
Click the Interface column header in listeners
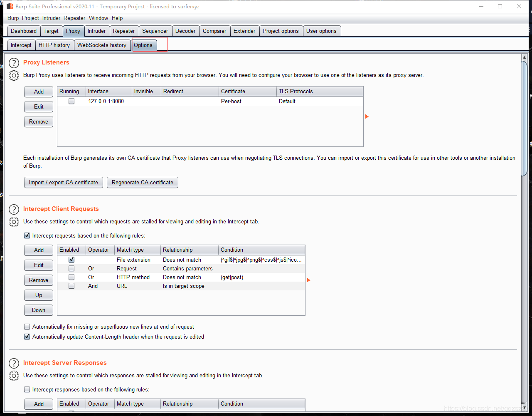(x=108, y=91)
